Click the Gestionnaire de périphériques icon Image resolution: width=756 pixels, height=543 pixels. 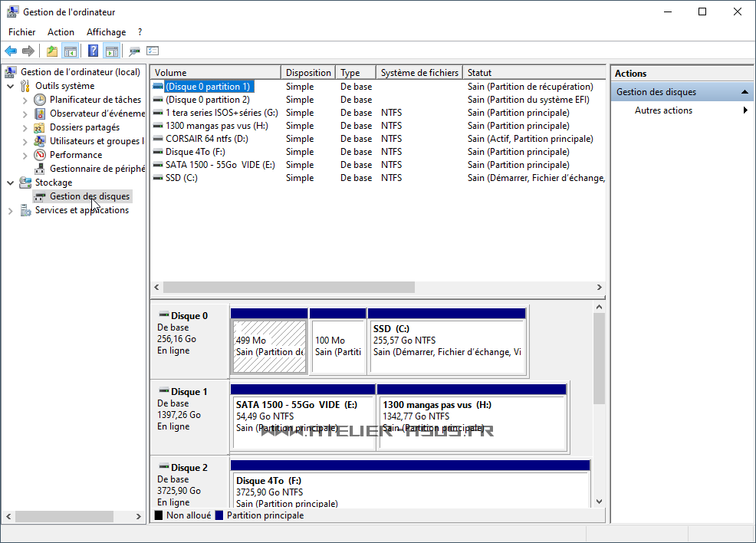point(40,169)
